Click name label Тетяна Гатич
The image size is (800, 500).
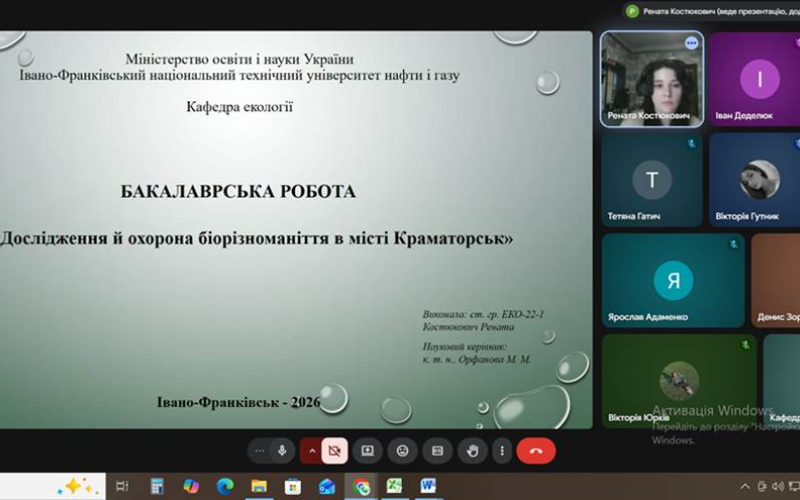pos(633,216)
